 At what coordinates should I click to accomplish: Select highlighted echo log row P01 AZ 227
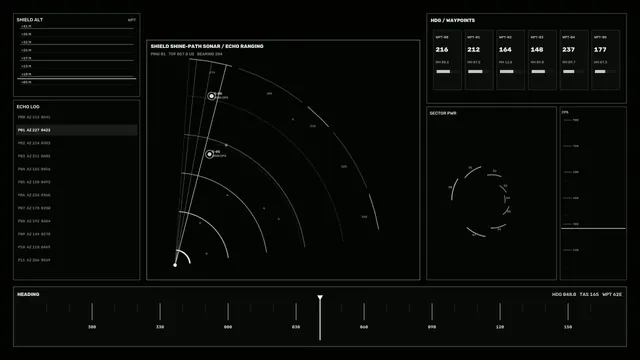point(77,130)
